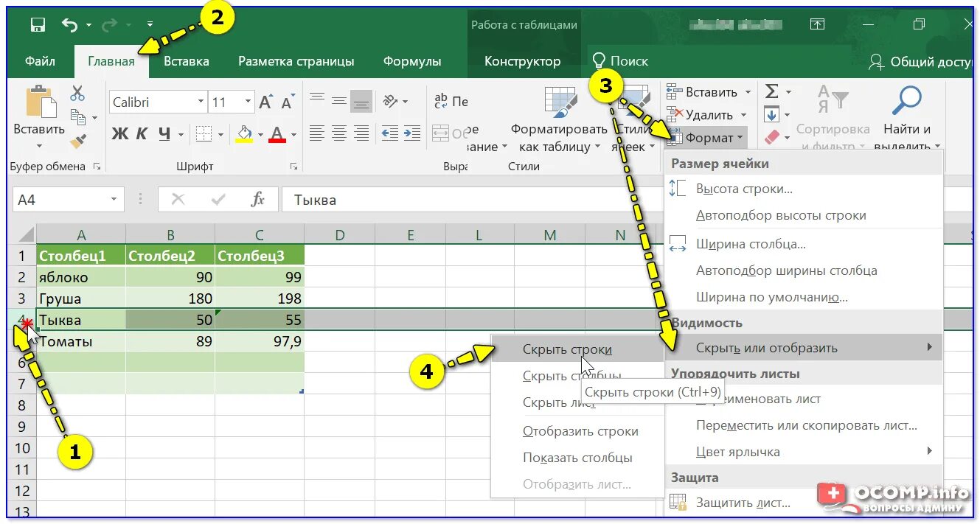
Task: Save the workbook with the floppy disk icon
Action: click(x=38, y=25)
